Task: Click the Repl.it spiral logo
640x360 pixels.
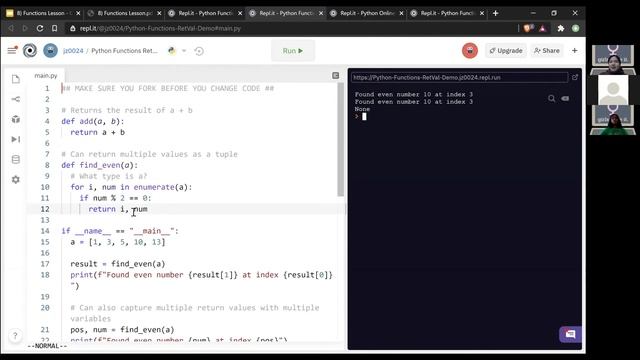Action: [x=30, y=51]
